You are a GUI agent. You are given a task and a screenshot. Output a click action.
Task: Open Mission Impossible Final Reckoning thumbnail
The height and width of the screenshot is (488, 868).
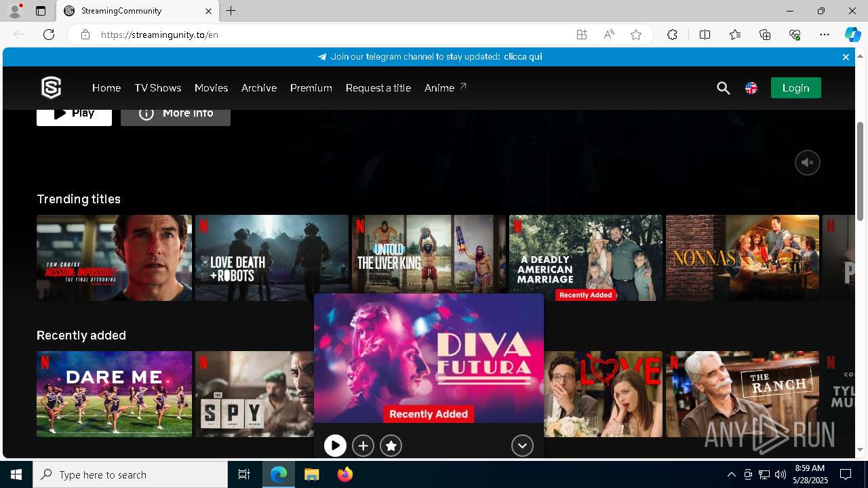click(114, 258)
